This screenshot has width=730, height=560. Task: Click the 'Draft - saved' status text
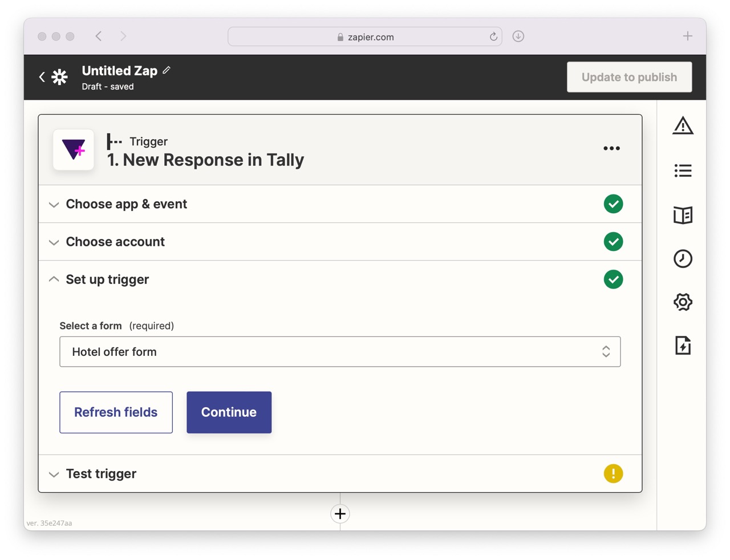[108, 87]
